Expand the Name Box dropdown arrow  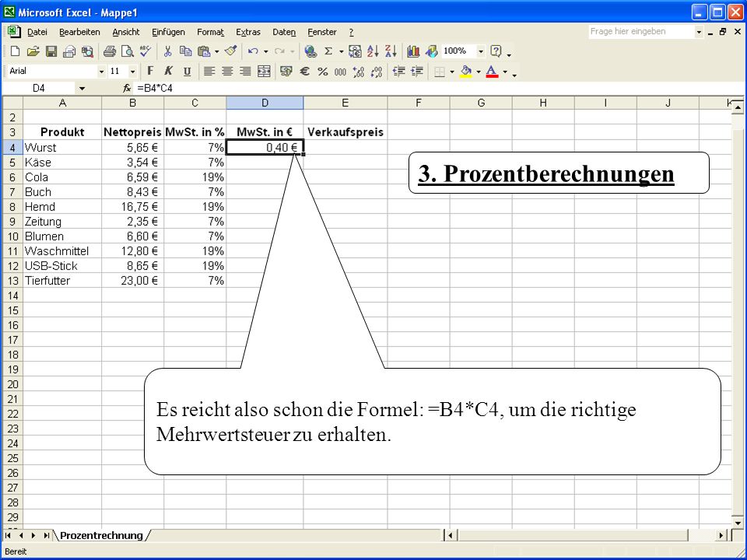pos(82,88)
